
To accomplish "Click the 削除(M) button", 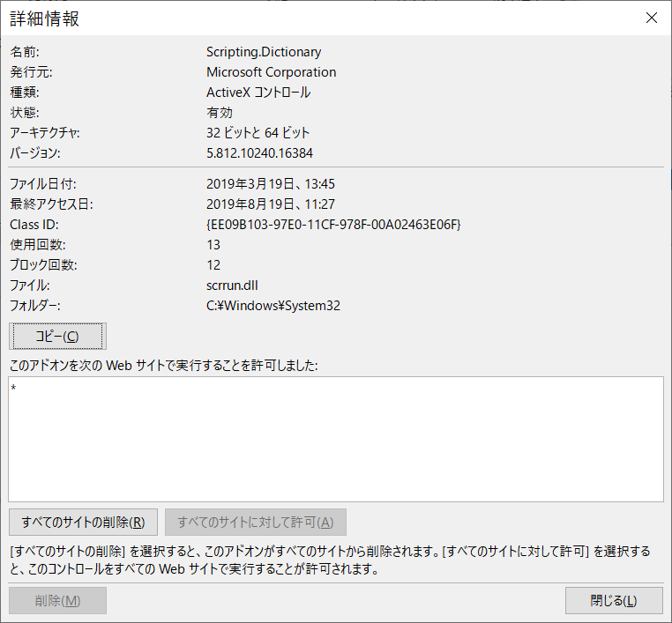I will pos(57,600).
